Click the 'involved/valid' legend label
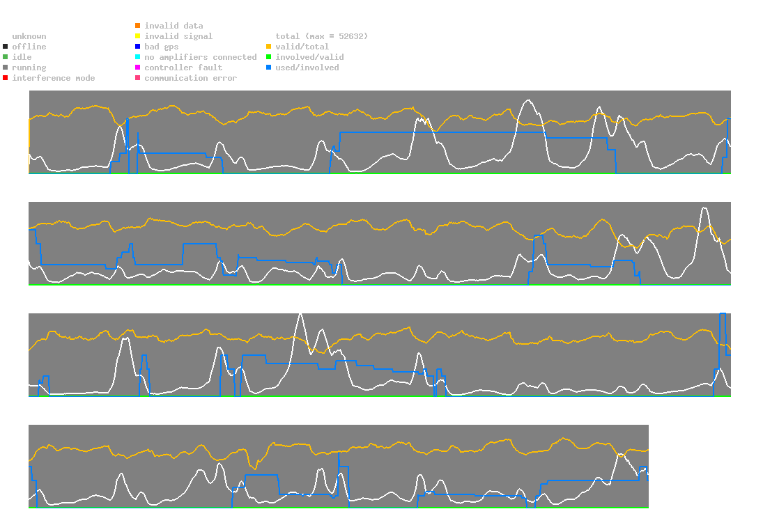The height and width of the screenshot is (532, 763). [x=309, y=57]
